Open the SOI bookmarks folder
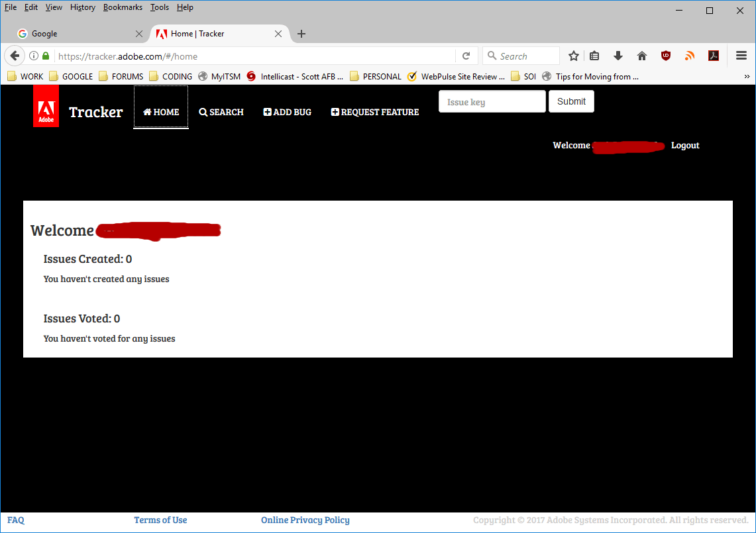This screenshot has width=756, height=533. pos(523,77)
